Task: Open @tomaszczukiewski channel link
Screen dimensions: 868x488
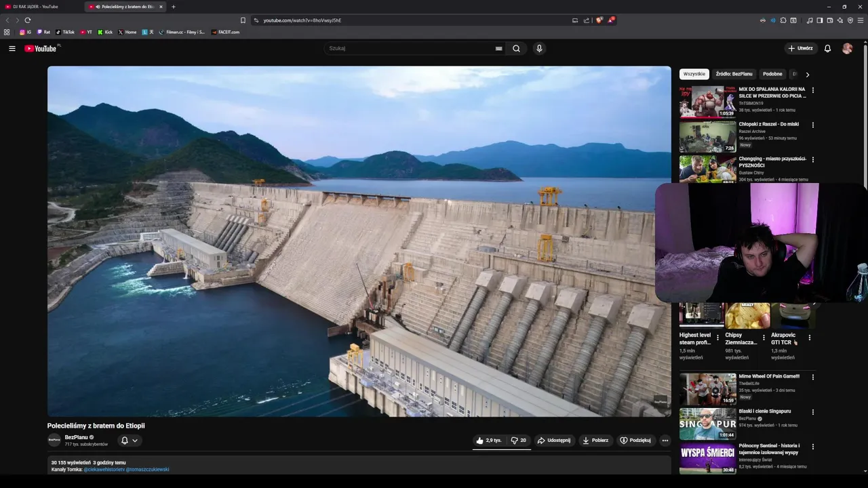Action: point(147,469)
